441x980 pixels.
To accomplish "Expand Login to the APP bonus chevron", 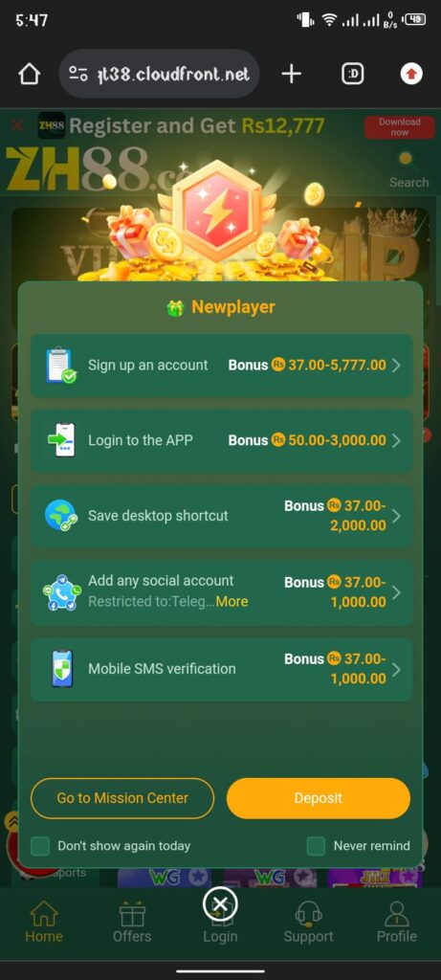I will [x=396, y=440].
